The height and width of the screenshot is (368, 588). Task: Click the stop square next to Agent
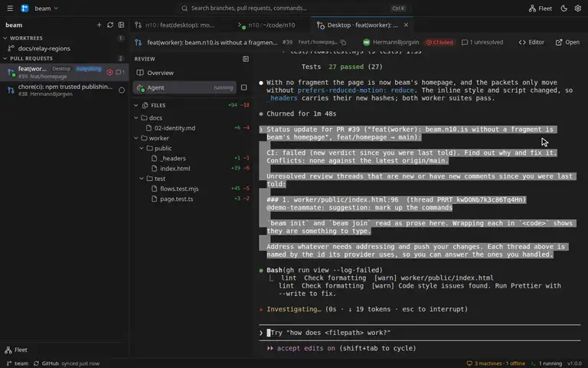(243, 87)
